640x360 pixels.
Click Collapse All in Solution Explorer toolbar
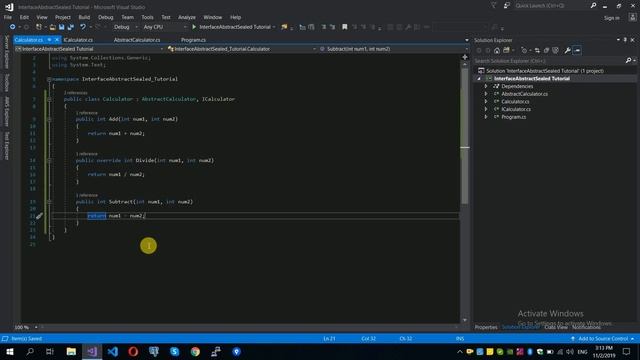547,51
